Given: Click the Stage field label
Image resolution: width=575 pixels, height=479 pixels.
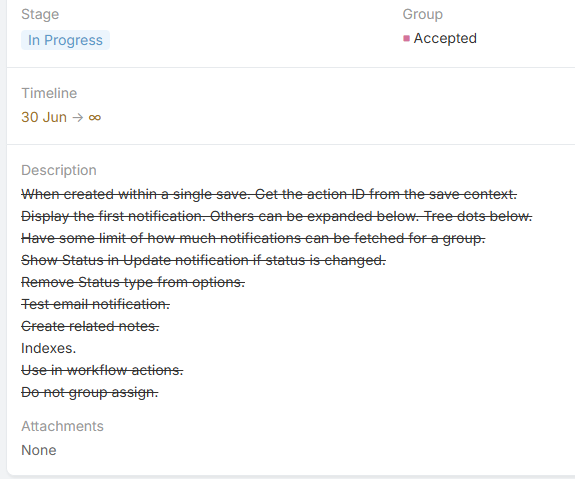Looking at the screenshot, I should (x=40, y=14).
